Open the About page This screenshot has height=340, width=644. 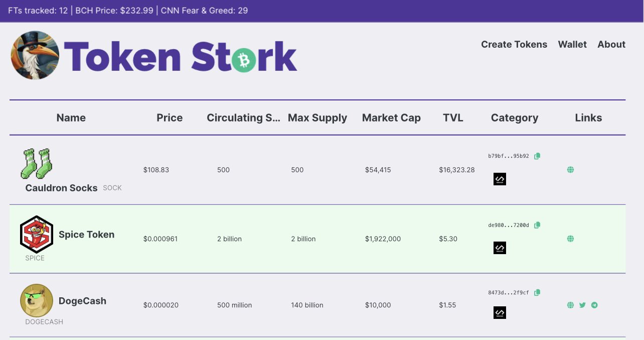pos(611,44)
